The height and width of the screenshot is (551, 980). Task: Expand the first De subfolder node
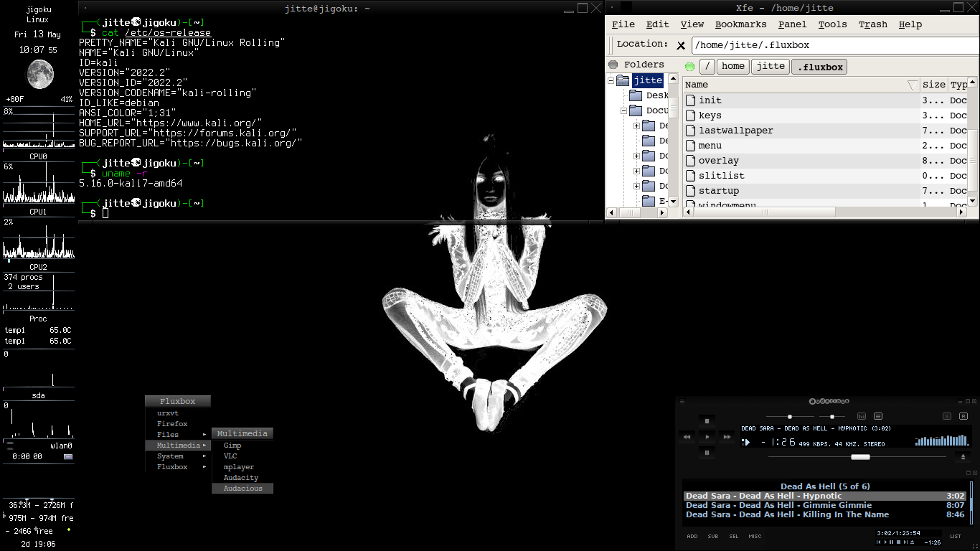(x=636, y=126)
